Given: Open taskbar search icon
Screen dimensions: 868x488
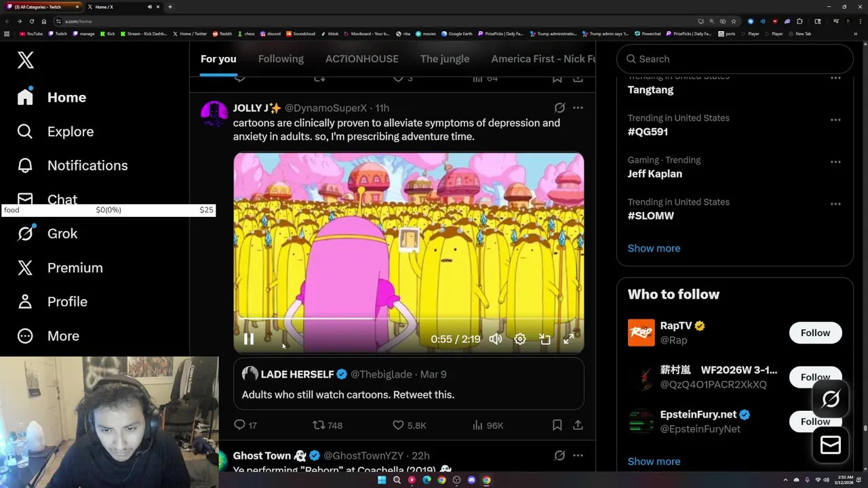Looking at the screenshot, I should [397, 480].
